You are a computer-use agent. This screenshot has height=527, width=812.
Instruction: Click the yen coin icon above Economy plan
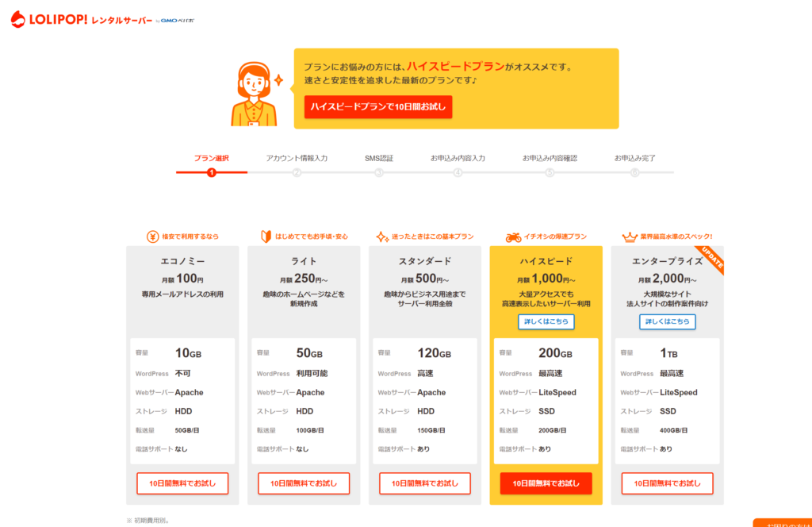(x=152, y=237)
